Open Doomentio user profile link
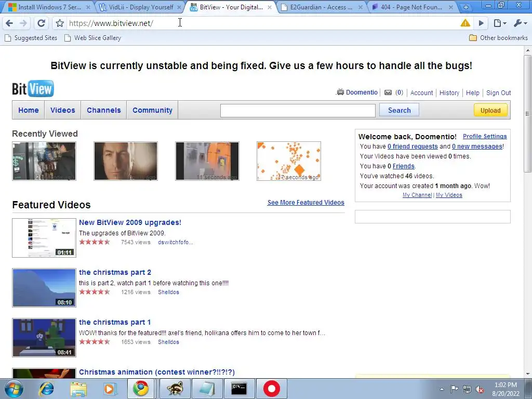This screenshot has height=399, width=532. (x=362, y=92)
